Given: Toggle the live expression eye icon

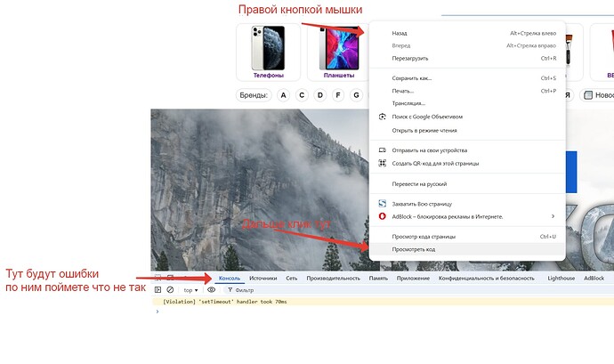Looking at the screenshot, I should [x=212, y=290].
